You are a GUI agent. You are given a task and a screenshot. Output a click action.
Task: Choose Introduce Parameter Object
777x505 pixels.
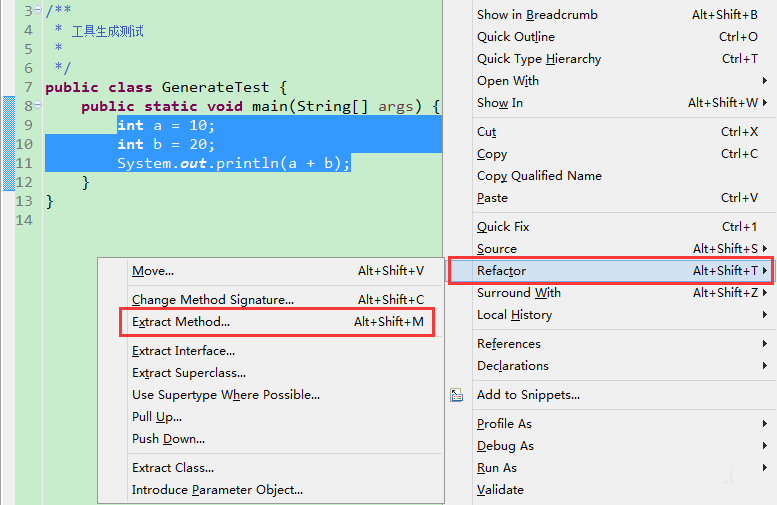point(278,490)
